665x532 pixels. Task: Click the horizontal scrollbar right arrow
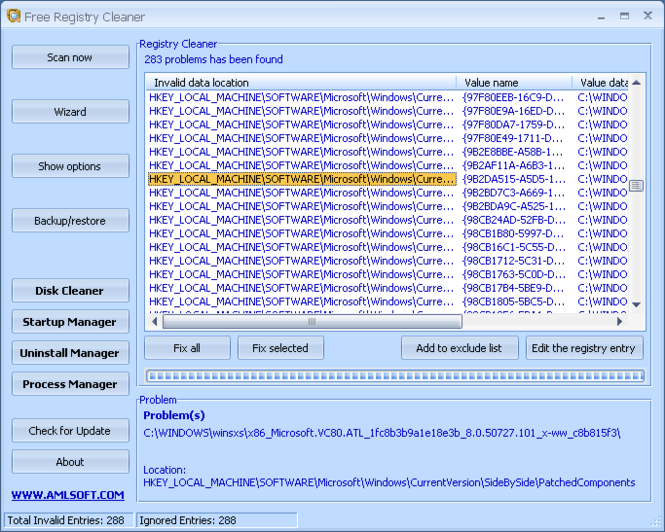(620, 322)
